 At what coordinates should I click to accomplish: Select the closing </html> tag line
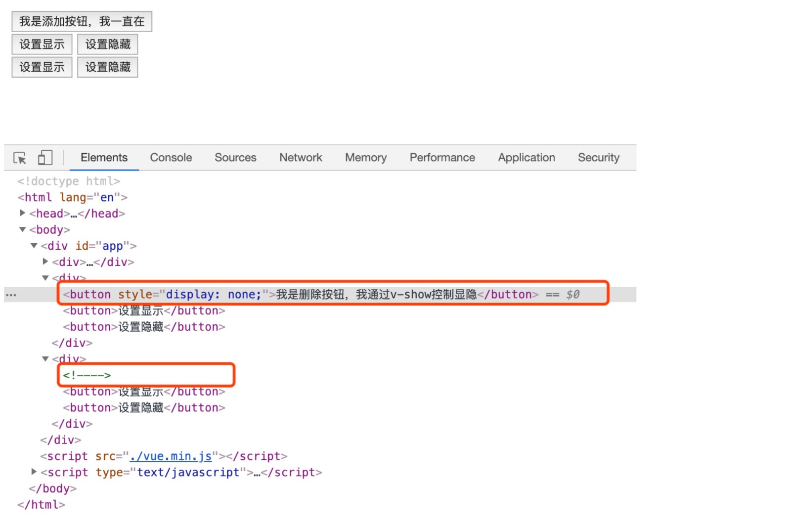coord(42,505)
